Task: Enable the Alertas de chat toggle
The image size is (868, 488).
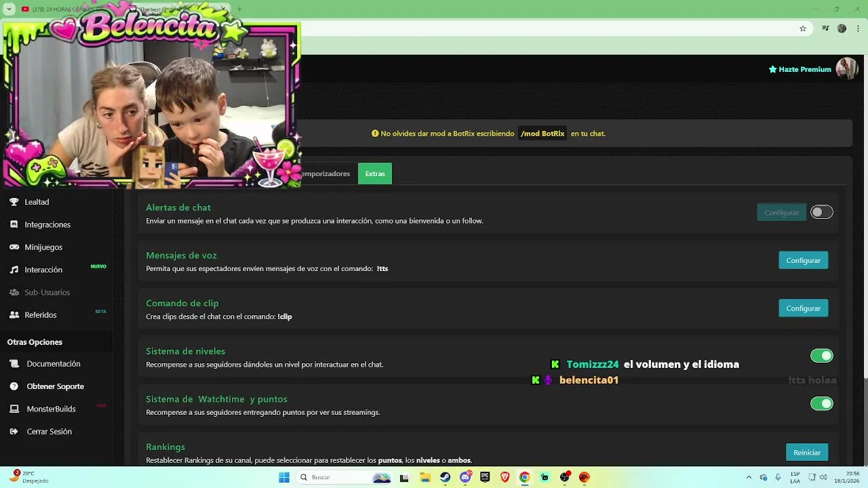Action: [x=821, y=212]
